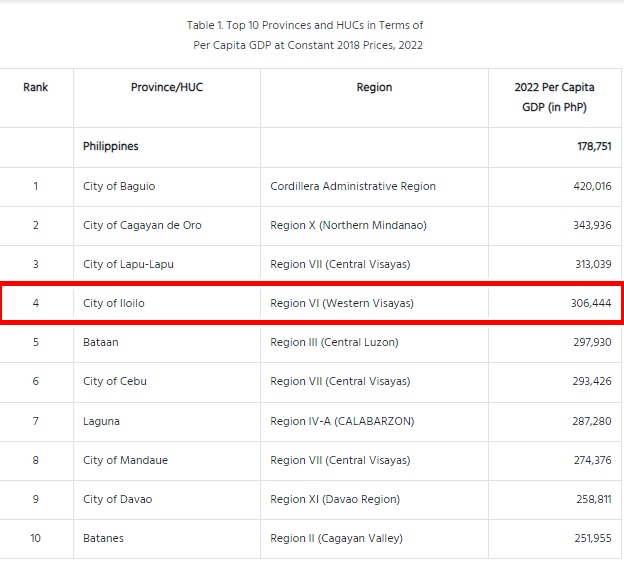
Task: Click the value 297,930
Action: (592, 342)
